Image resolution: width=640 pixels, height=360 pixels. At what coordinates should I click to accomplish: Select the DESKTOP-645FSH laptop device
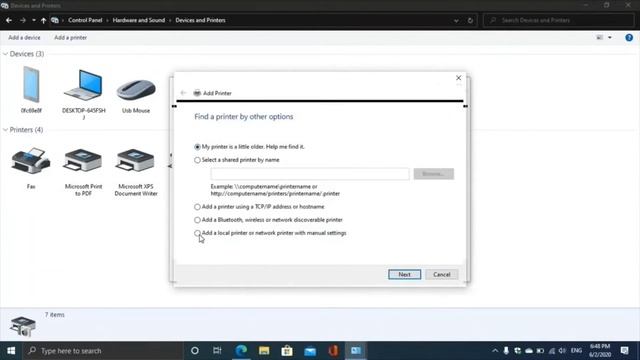[x=83, y=85]
